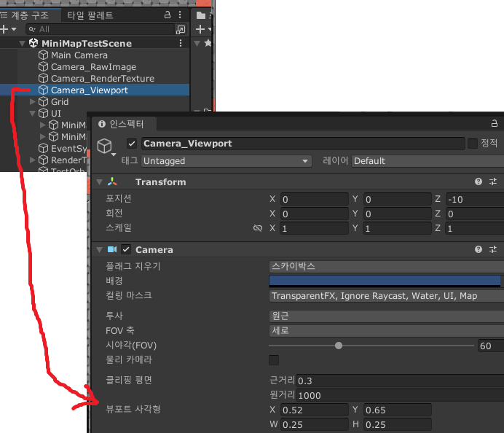Image resolution: width=504 pixels, height=433 pixels.
Task: Click the cube icon next to Main Camera
Action: point(44,55)
